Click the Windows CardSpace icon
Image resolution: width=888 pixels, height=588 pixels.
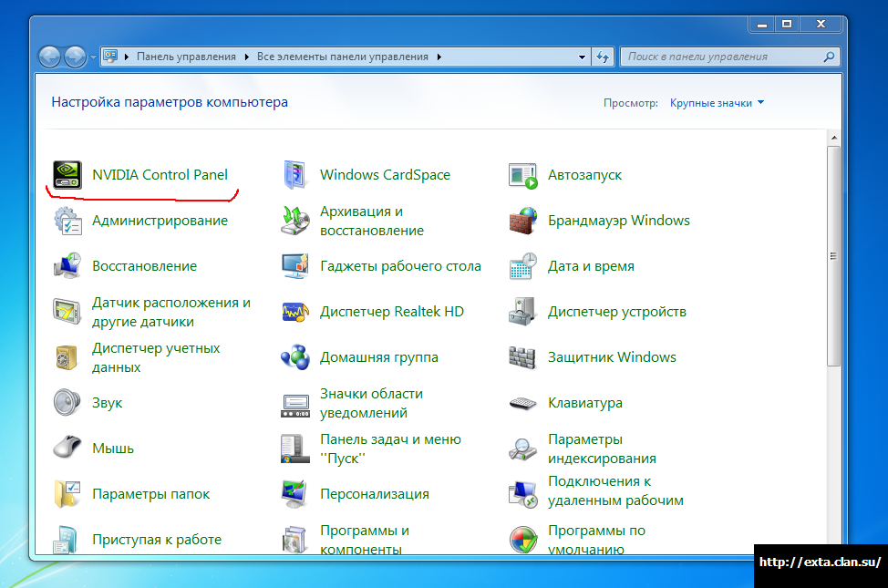tap(295, 174)
